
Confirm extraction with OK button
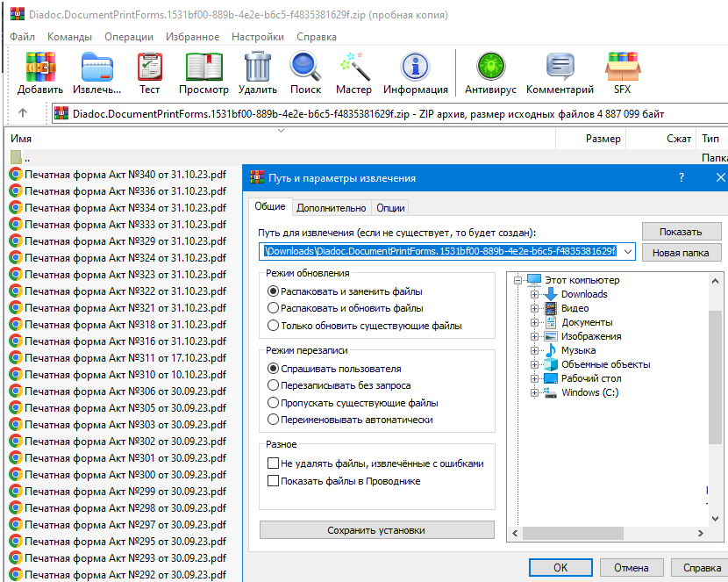point(560,568)
